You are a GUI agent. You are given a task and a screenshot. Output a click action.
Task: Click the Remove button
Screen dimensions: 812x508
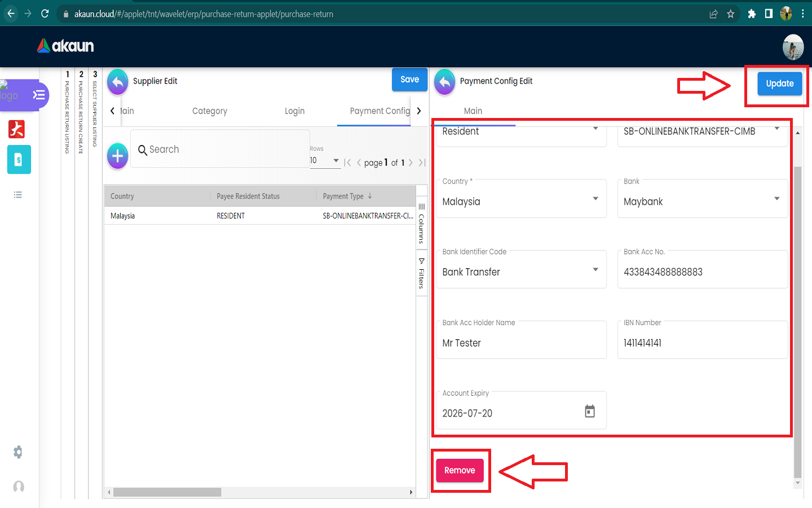(x=460, y=470)
